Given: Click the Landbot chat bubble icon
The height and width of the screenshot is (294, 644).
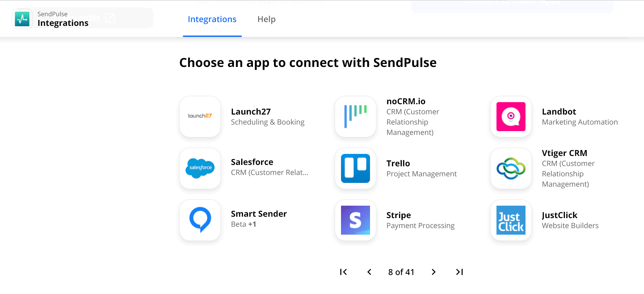Looking at the screenshot, I should pyautogui.click(x=511, y=117).
